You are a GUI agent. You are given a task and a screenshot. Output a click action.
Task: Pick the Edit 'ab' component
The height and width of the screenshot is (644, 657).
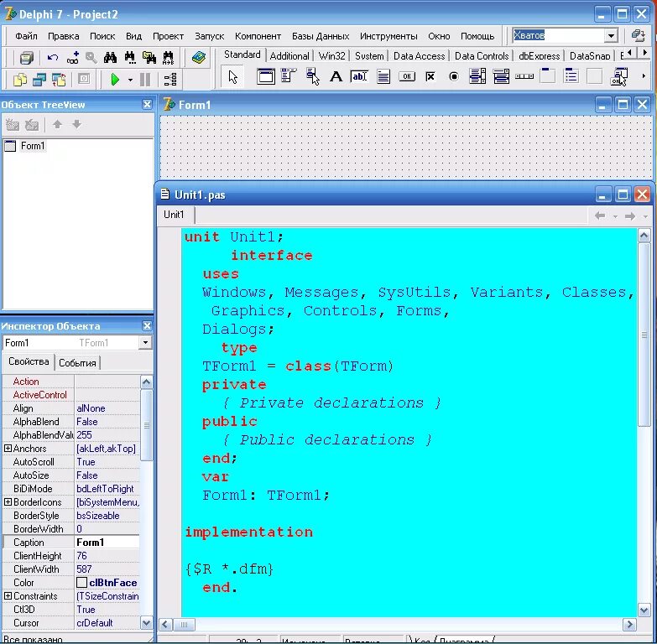coord(359,76)
